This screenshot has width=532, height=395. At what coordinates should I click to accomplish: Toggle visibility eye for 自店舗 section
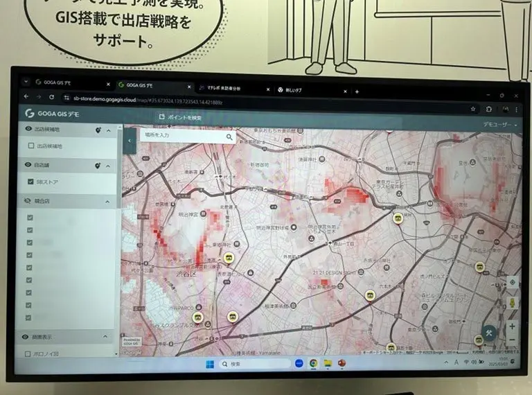[x=28, y=165]
